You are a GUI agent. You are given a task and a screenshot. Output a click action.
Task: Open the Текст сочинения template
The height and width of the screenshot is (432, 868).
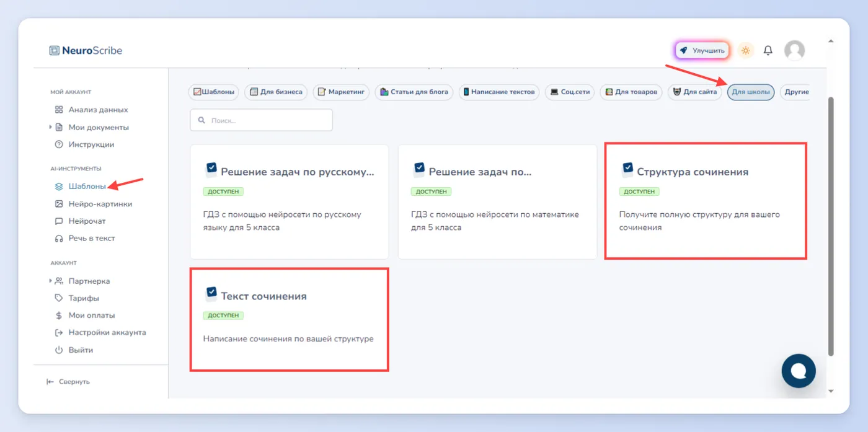click(290, 320)
